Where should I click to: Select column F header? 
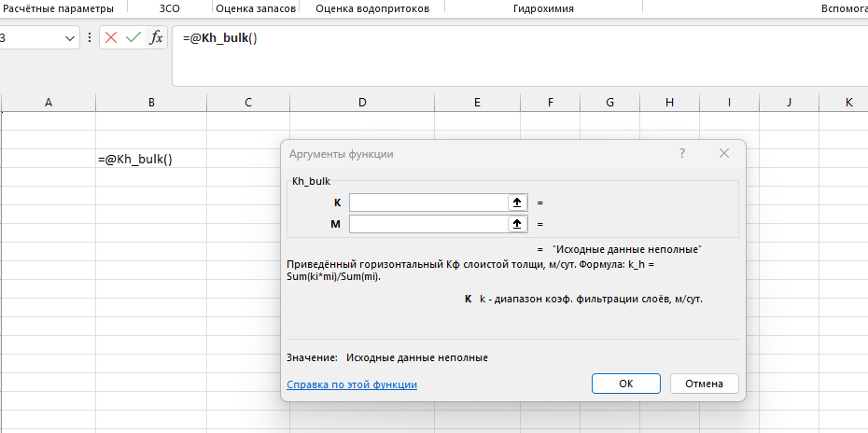point(551,102)
